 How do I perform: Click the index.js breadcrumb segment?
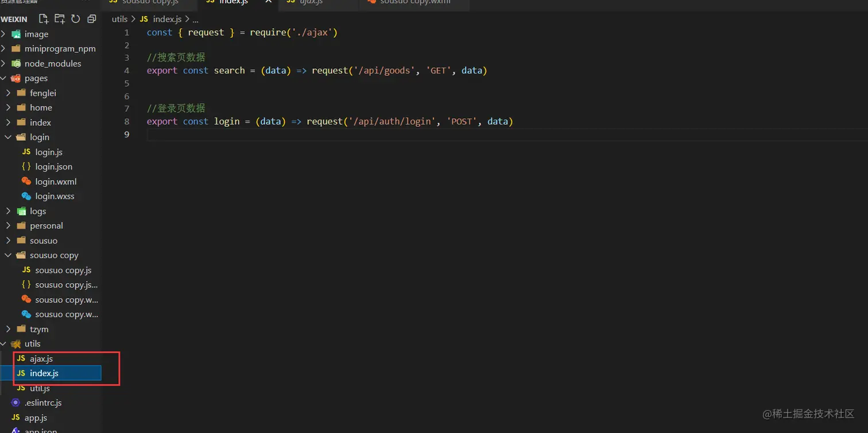pyautogui.click(x=167, y=19)
